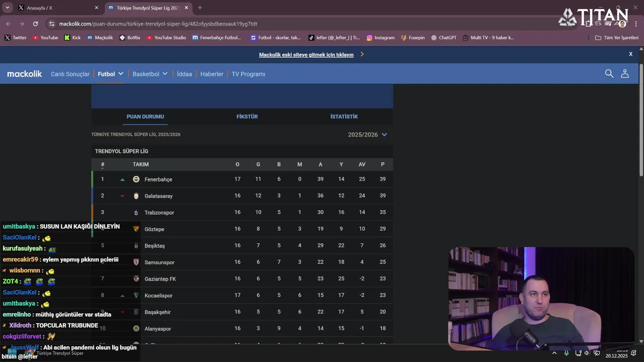Image resolution: width=644 pixels, height=362 pixels.
Task: Open the Foxepin bookmark
Action: (413, 38)
